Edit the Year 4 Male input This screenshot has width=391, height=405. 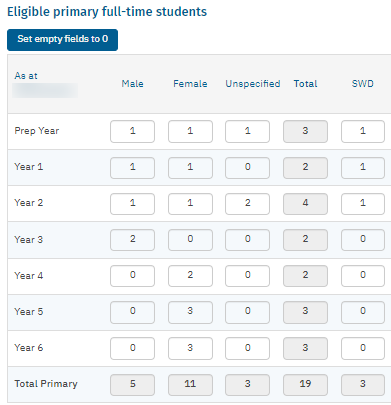click(x=132, y=276)
